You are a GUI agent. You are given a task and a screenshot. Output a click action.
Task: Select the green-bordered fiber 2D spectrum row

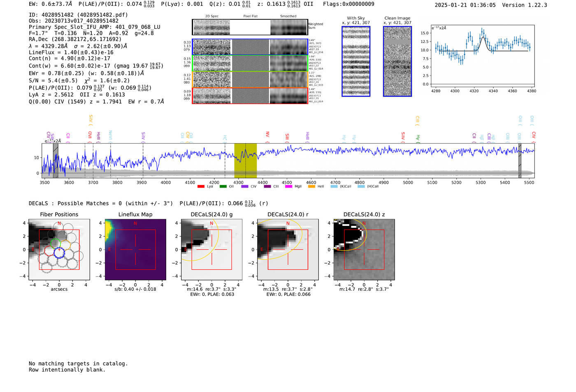pyautogui.click(x=250, y=63)
